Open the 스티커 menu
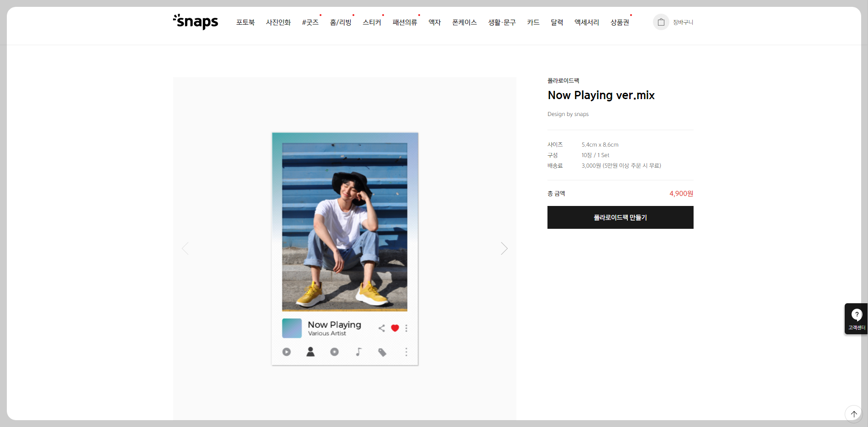 pyautogui.click(x=372, y=22)
